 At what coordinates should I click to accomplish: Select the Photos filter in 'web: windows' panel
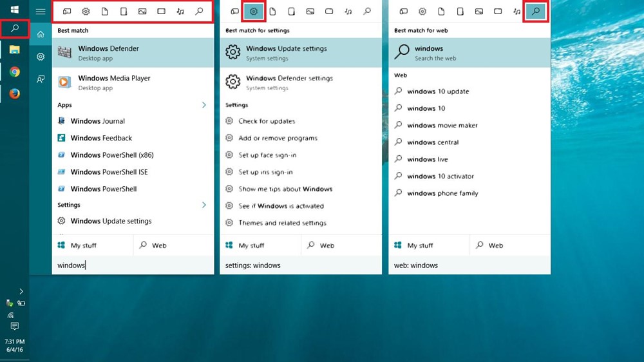[x=479, y=12]
